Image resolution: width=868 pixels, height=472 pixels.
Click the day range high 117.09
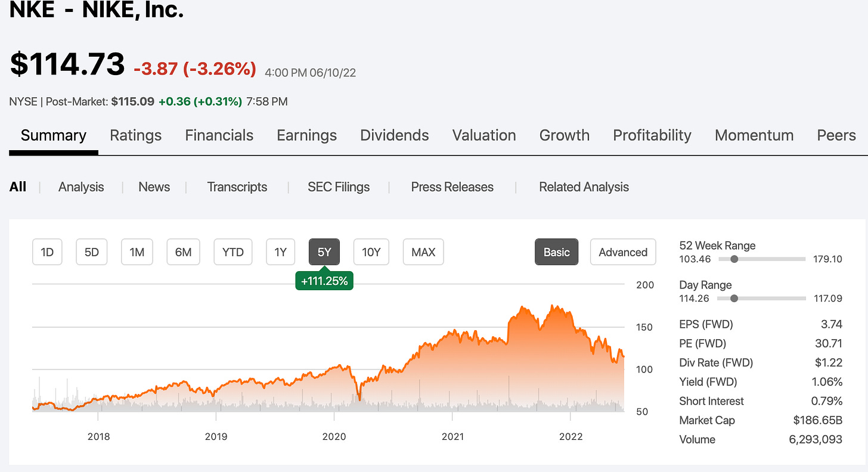(827, 299)
